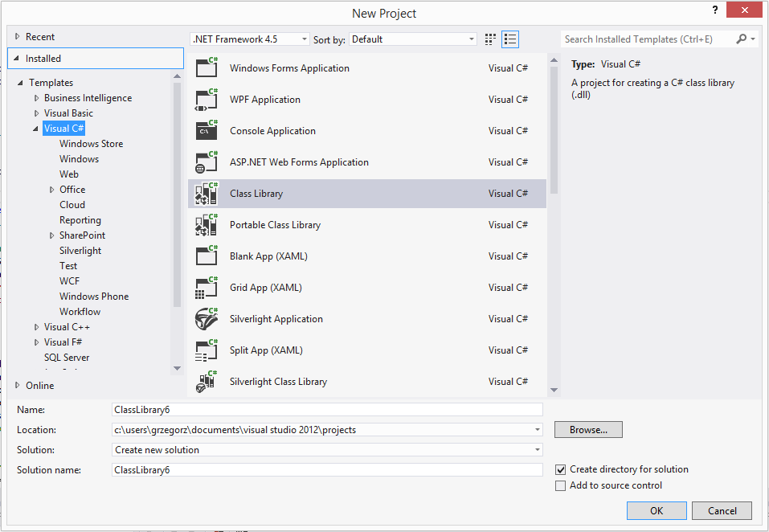Close the New Project dialog

[744, 10]
